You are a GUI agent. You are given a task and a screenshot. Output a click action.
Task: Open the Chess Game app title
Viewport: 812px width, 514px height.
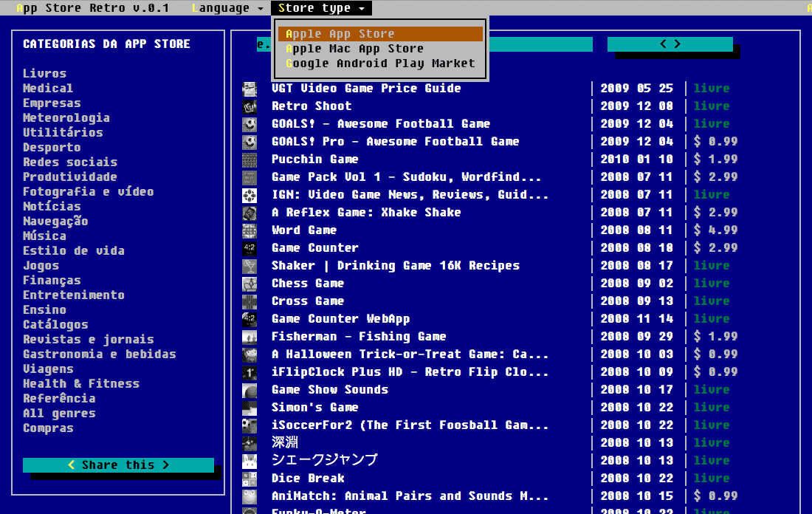point(308,284)
